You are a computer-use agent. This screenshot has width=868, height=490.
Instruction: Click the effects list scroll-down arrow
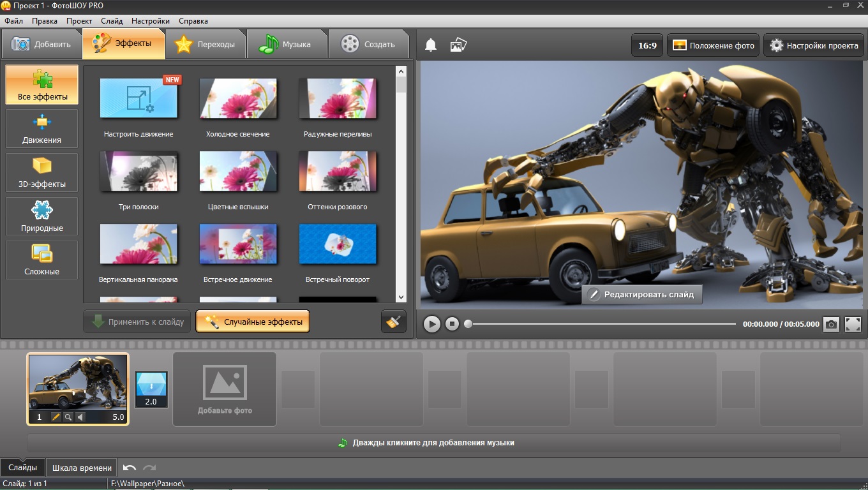(x=401, y=297)
